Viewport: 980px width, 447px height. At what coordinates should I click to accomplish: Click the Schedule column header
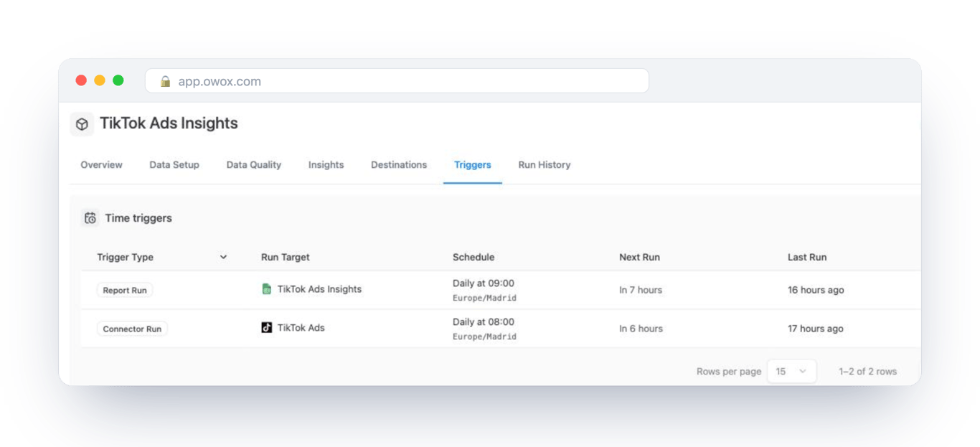click(473, 257)
